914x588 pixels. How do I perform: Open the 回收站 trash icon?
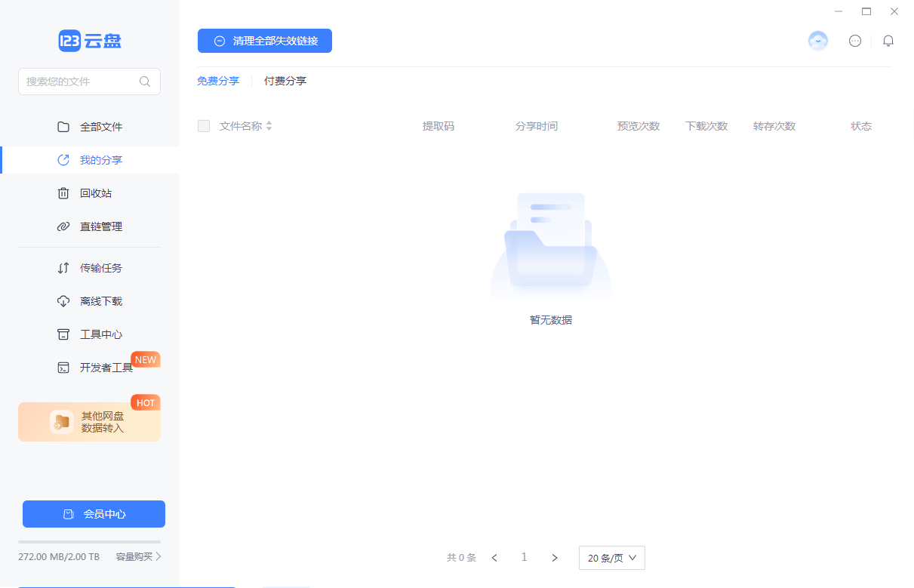coord(63,193)
